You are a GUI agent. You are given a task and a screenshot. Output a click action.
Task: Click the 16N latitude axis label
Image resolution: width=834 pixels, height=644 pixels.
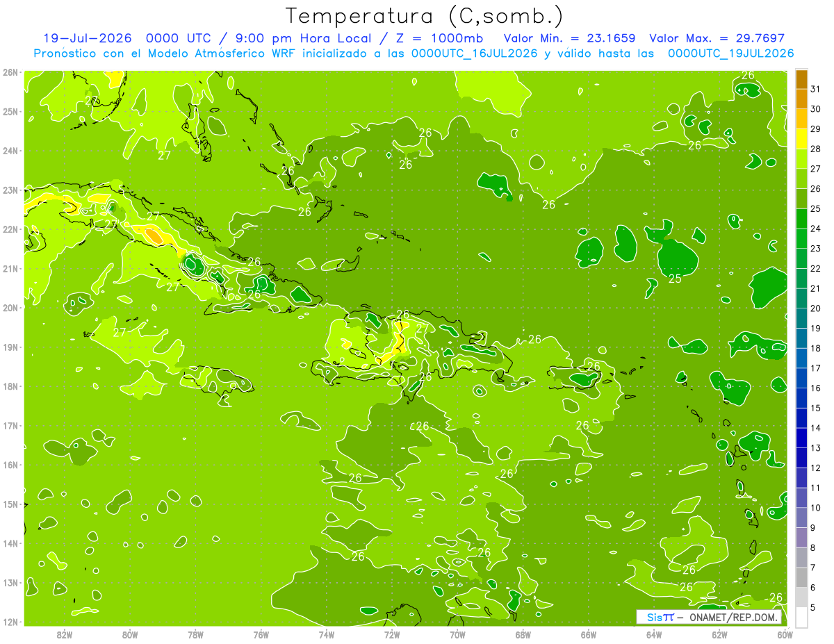coord(10,465)
